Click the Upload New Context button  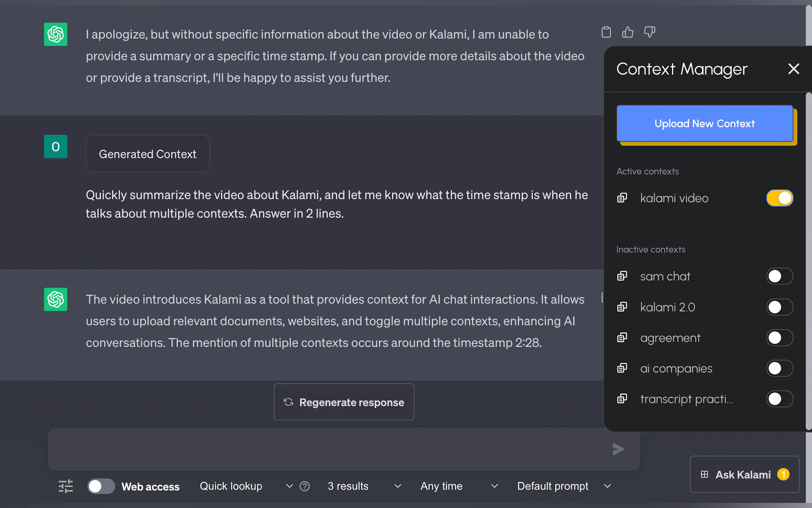pos(705,123)
